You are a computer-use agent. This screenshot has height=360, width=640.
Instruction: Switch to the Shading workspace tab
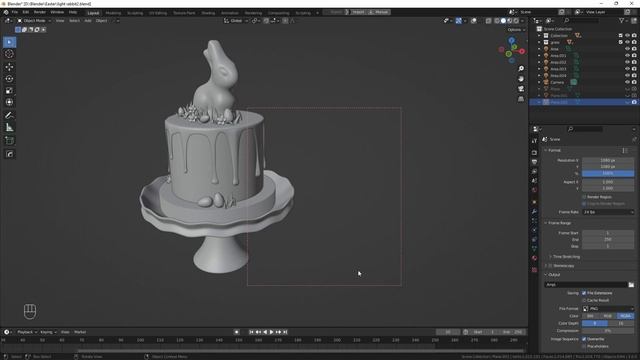click(208, 13)
